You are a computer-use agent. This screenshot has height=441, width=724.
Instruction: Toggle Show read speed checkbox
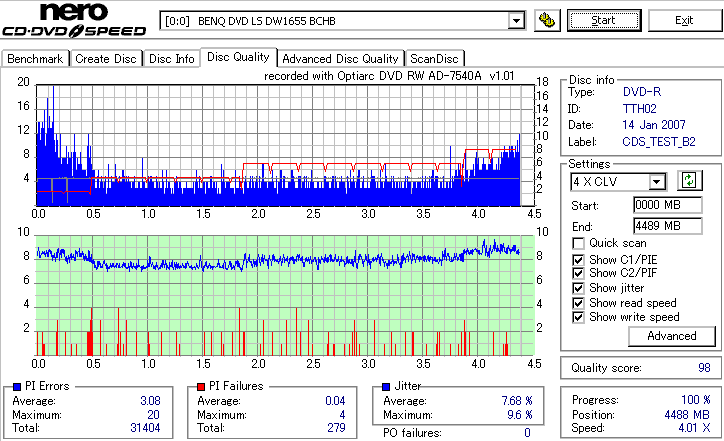click(578, 303)
